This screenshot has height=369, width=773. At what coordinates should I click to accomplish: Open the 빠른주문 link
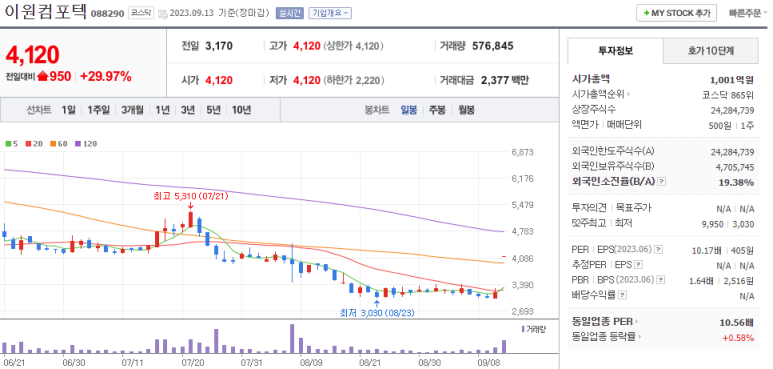[744, 13]
